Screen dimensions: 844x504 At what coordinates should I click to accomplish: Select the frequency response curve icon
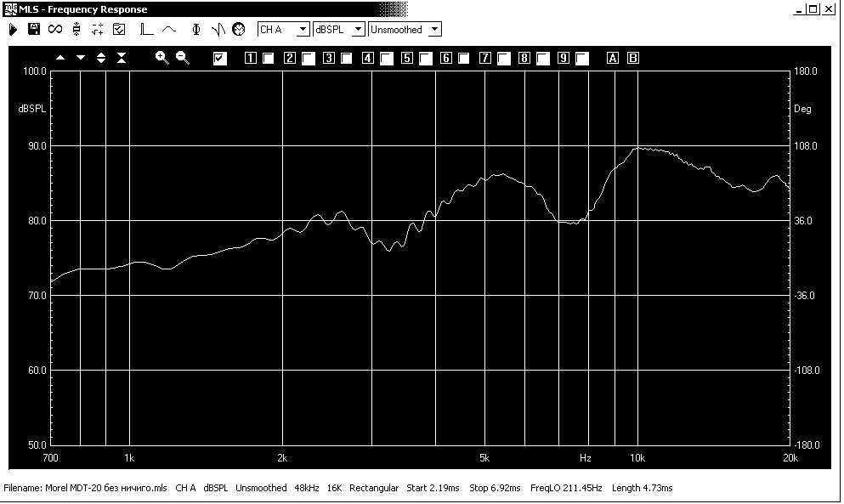pyautogui.click(x=169, y=30)
